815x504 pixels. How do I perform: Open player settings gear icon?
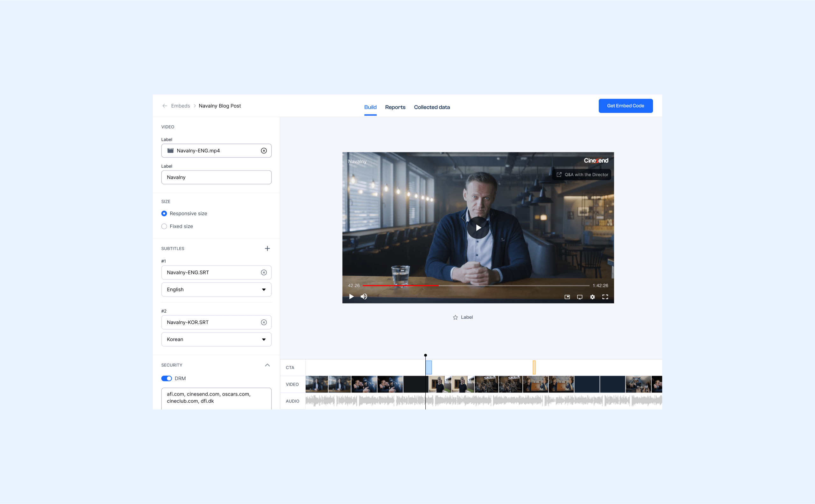(592, 297)
